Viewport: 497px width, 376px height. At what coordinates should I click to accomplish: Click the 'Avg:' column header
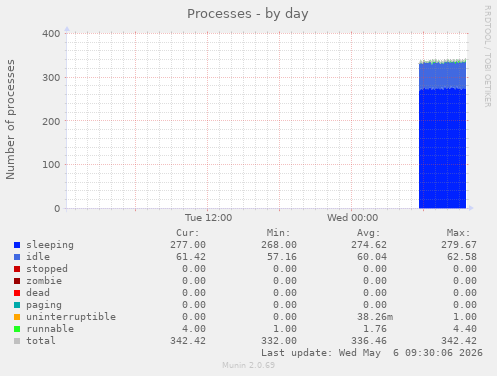point(368,233)
